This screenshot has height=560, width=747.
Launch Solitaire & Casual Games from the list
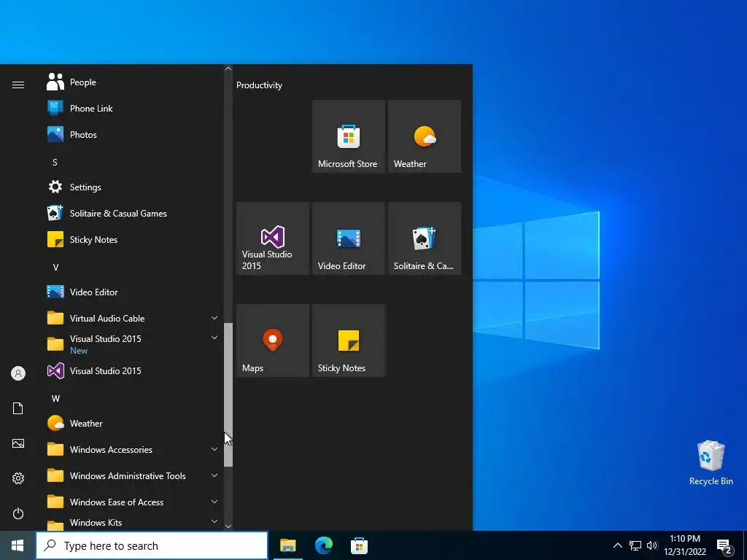click(x=132, y=214)
